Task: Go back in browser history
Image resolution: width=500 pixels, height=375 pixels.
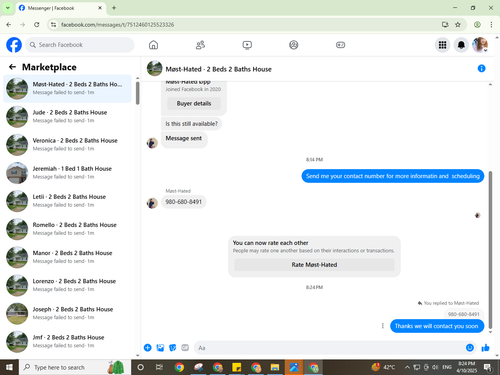Action: [9, 24]
